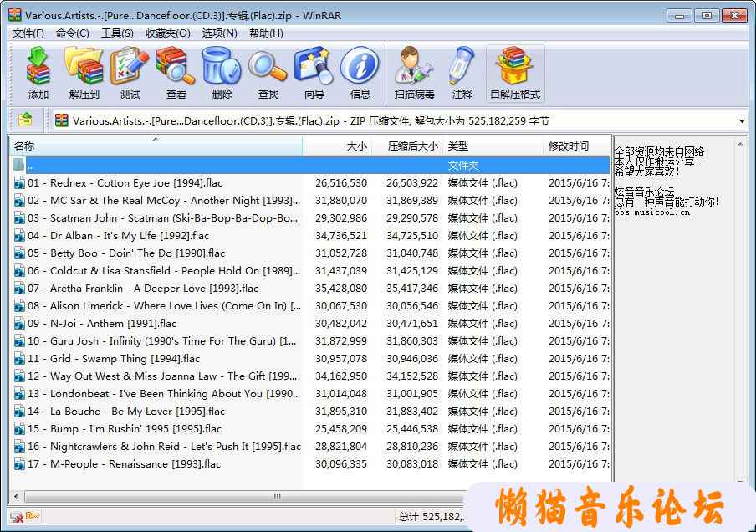The image size is (756, 532).
Task: Select 07 - Aretha Franklin - A Deeper Love
Action: click(x=143, y=289)
